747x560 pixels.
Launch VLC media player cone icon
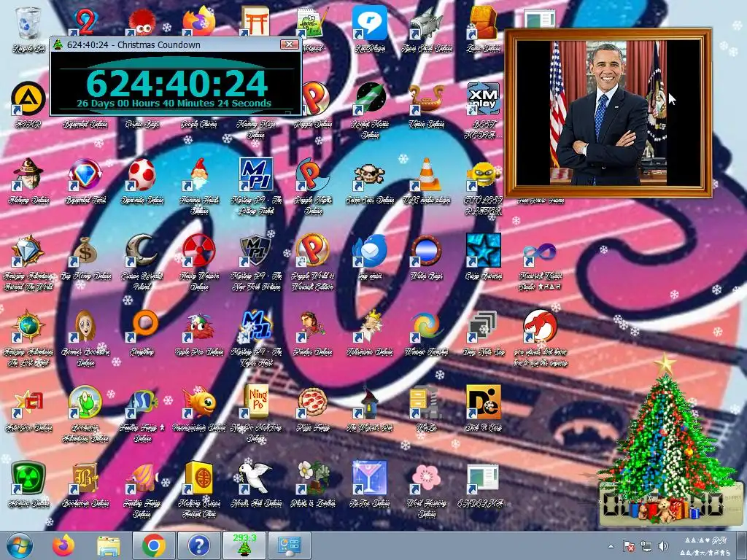(427, 174)
